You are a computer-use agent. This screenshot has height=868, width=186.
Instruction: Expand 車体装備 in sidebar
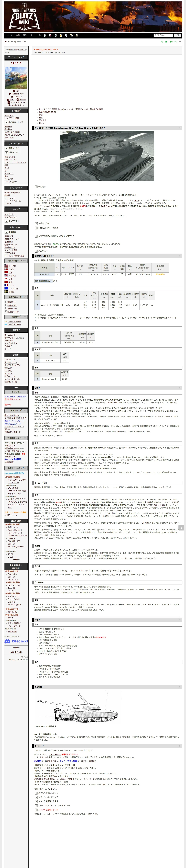pyautogui.click(x=6, y=232)
